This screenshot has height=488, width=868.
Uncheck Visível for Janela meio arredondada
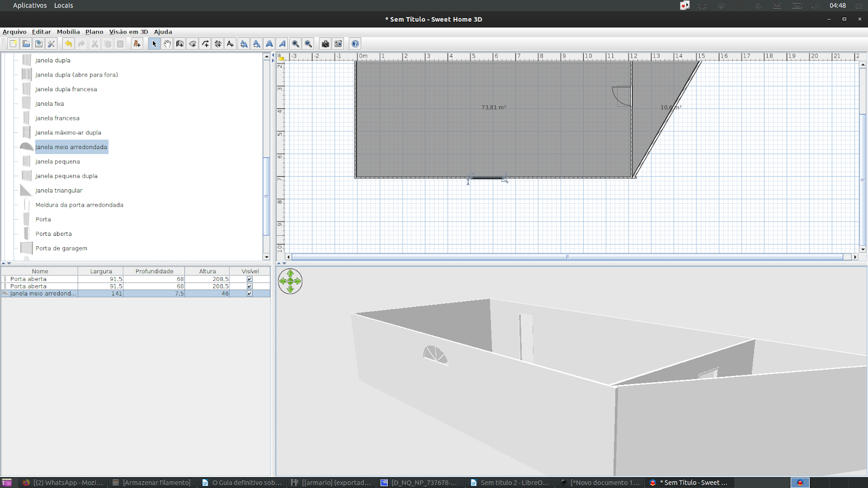(249, 293)
